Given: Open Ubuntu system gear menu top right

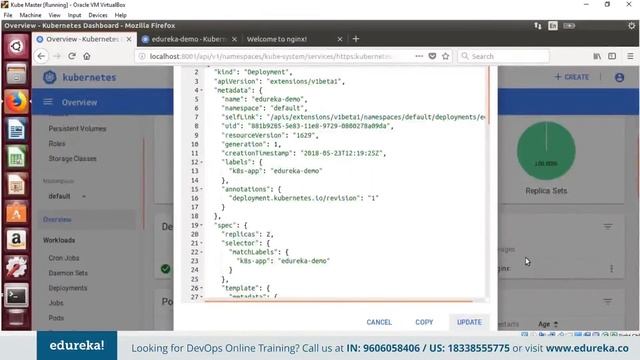Looking at the screenshot, I should 631,26.
